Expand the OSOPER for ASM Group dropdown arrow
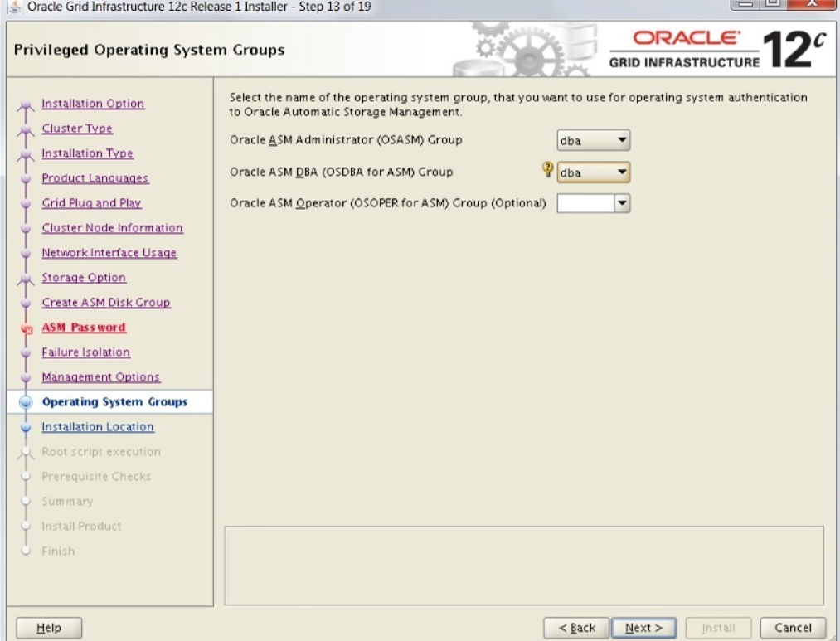 coord(622,203)
